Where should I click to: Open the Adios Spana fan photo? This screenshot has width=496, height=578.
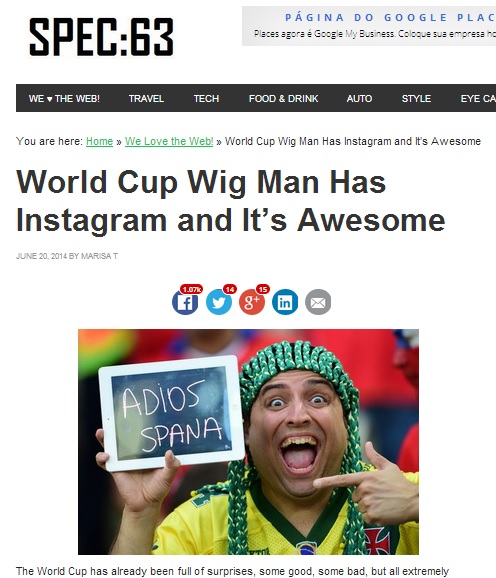pos(248,442)
